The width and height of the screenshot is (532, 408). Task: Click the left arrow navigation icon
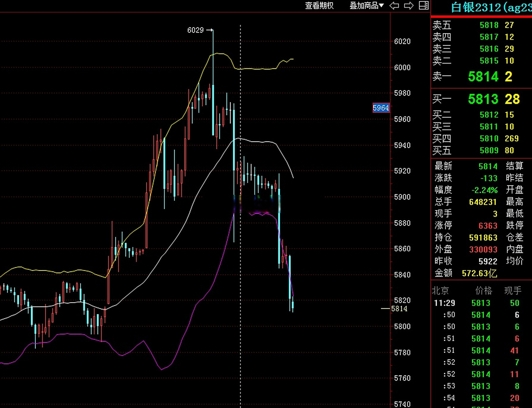pos(394,6)
